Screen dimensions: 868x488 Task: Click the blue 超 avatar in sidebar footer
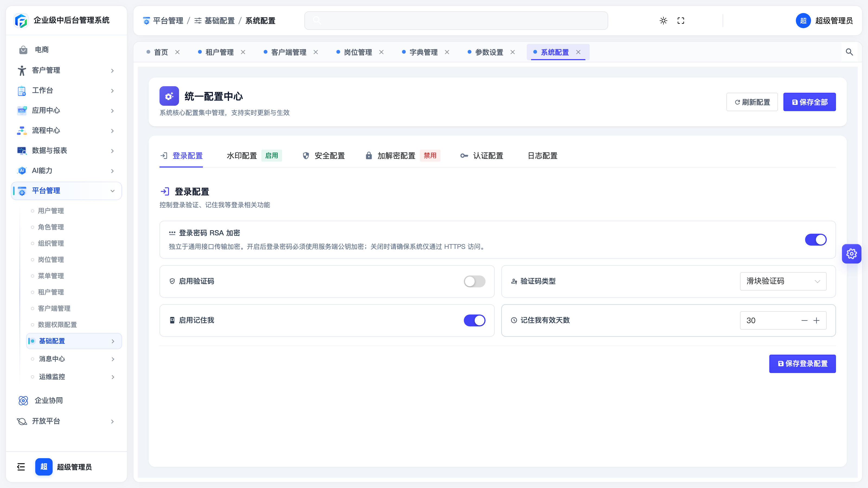44,467
